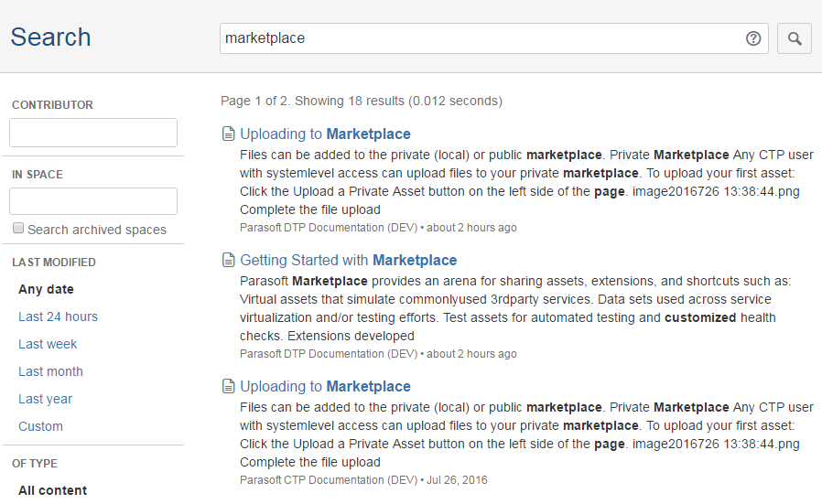Image resolution: width=822 pixels, height=504 pixels.
Task: Click the magnifying glass search button
Action: coord(795,38)
